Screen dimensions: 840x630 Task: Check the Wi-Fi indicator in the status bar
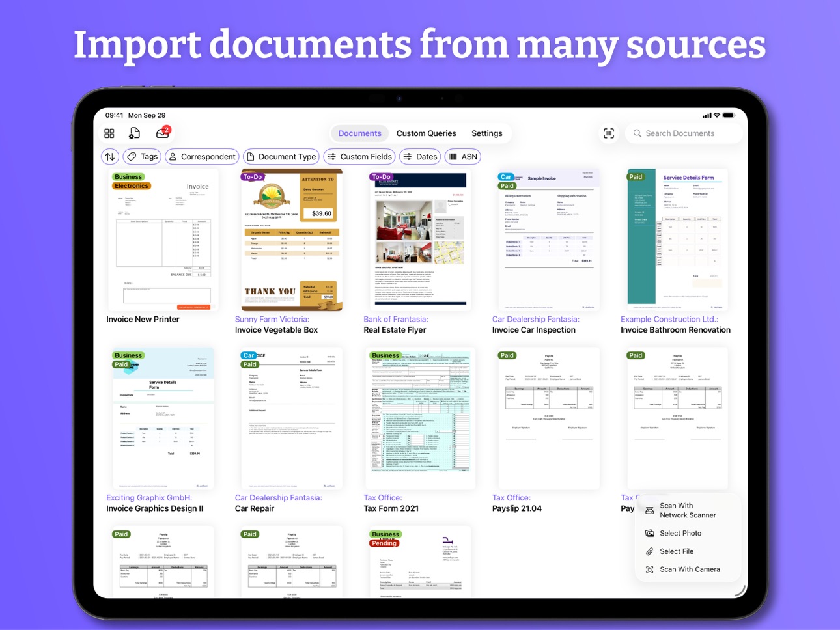[717, 115]
